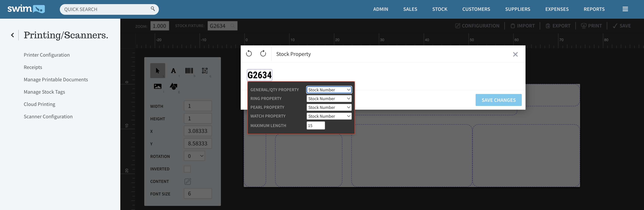The width and height of the screenshot is (644, 210).
Task: Open the Rotation dropdown
Action: tap(194, 156)
